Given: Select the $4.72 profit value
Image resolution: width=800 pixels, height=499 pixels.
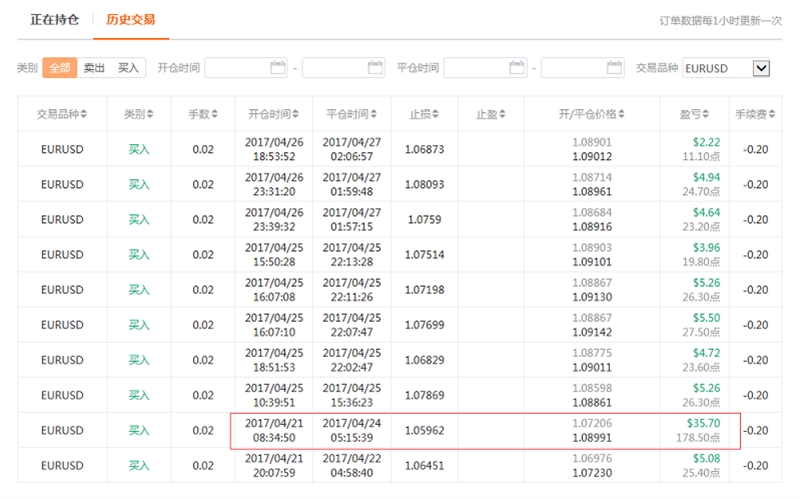Looking at the screenshot, I should pyautogui.click(x=706, y=353).
